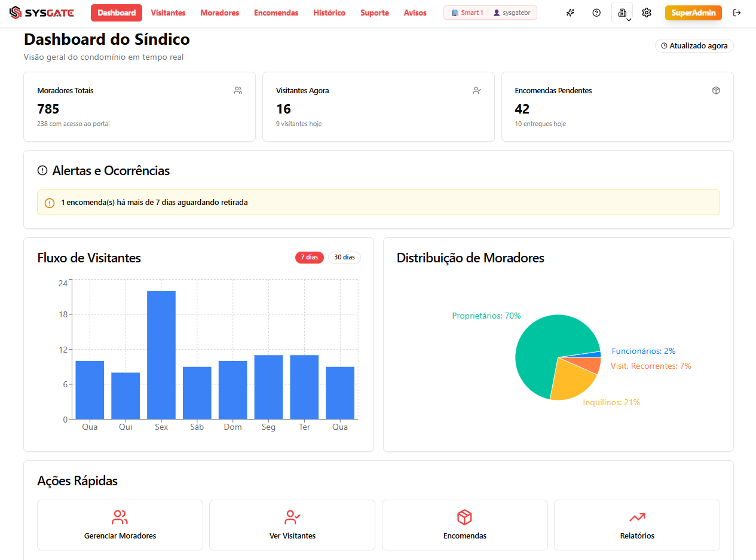Screen dimensions: 756x560
Task: Click the Atualizado agora refresh badge
Action: point(694,45)
